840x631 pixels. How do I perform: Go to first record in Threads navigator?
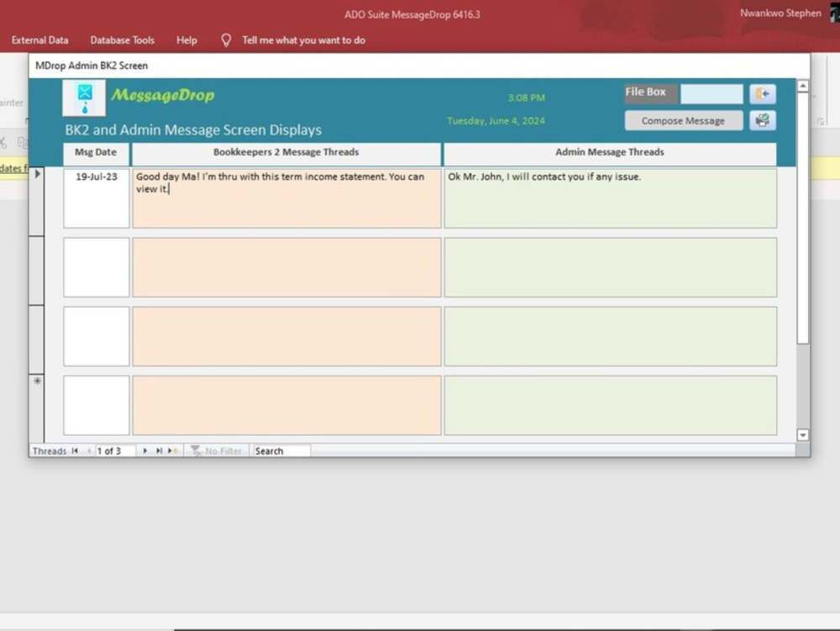75,451
